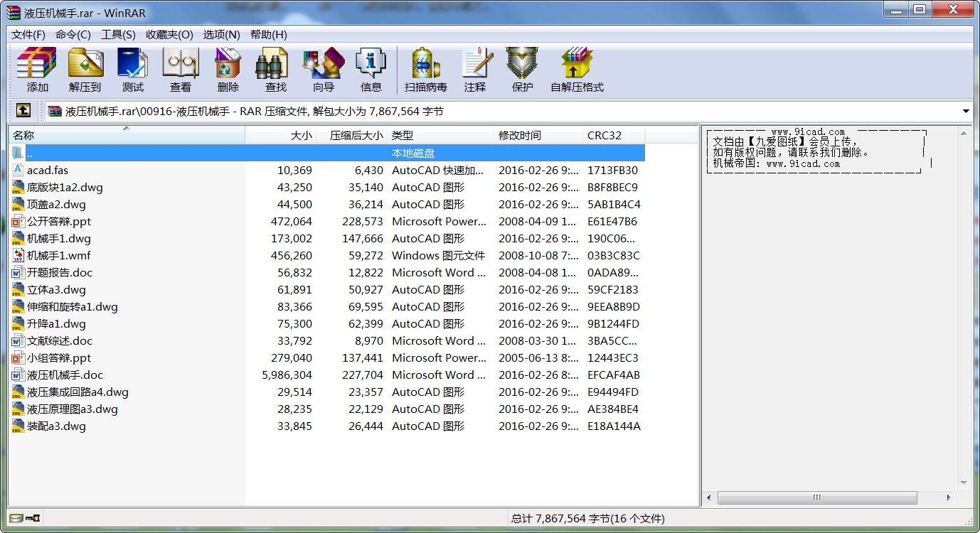This screenshot has height=533, width=980.
Task: Select the 顶盖a2.dwg row
Action: pyautogui.click(x=327, y=204)
